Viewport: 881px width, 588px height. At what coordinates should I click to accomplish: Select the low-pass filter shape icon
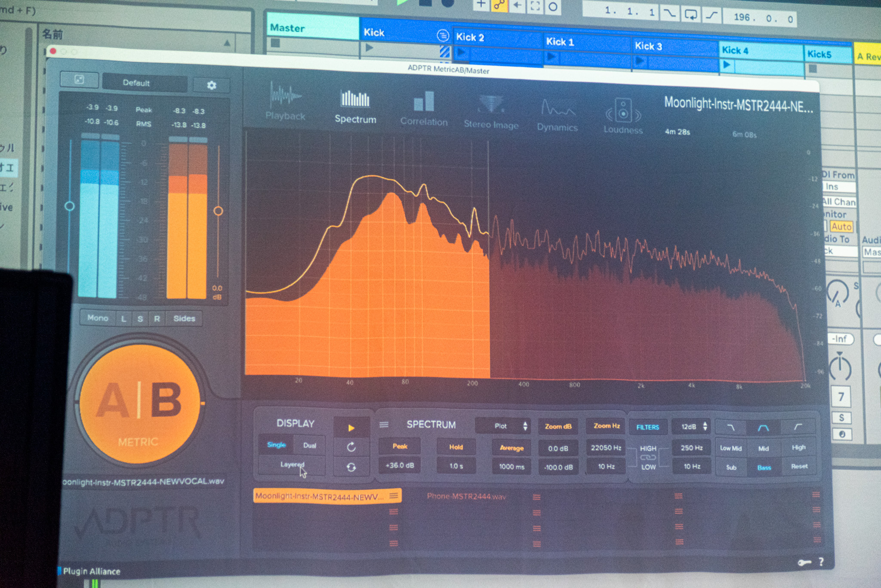(x=731, y=427)
